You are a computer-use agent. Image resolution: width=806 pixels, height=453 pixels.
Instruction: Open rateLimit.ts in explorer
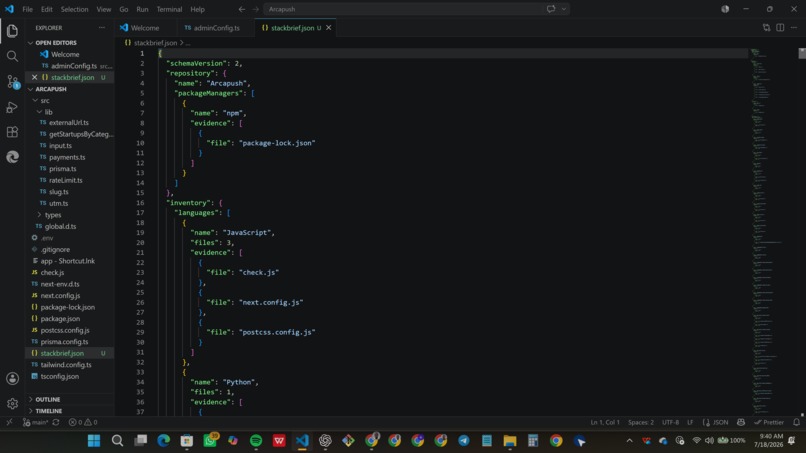point(65,180)
